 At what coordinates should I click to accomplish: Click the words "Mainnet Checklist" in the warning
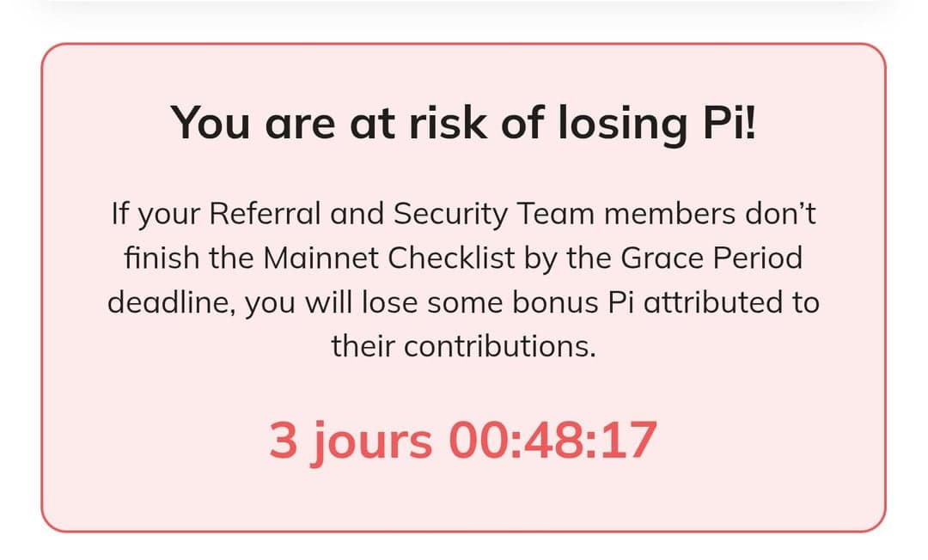(389, 258)
